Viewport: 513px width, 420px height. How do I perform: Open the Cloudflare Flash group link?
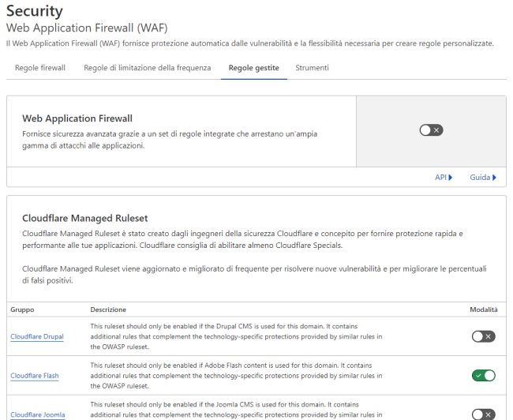(35, 376)
